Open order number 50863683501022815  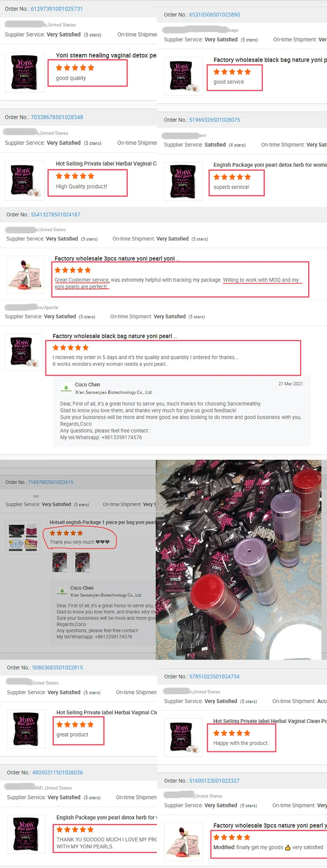click(x=58, y=668)
